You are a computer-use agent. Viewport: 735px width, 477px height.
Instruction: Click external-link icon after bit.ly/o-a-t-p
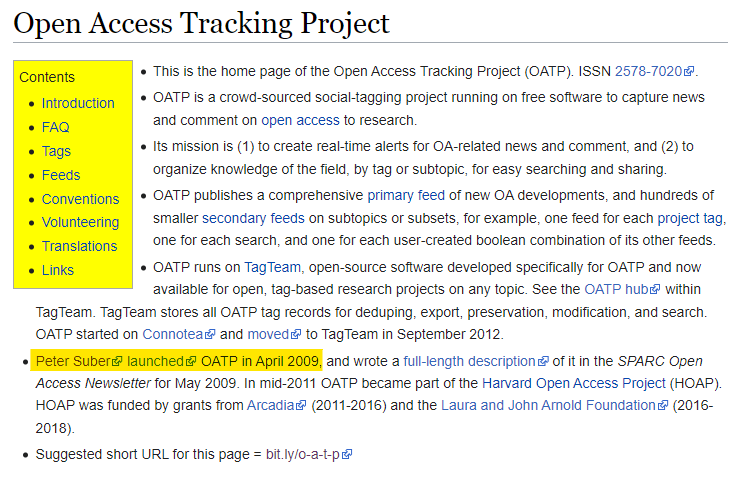pyautogui.click(x=347, y=455)
